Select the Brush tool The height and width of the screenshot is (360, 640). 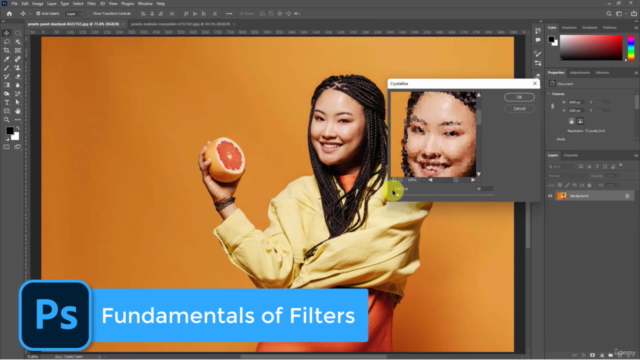point(7,68)
